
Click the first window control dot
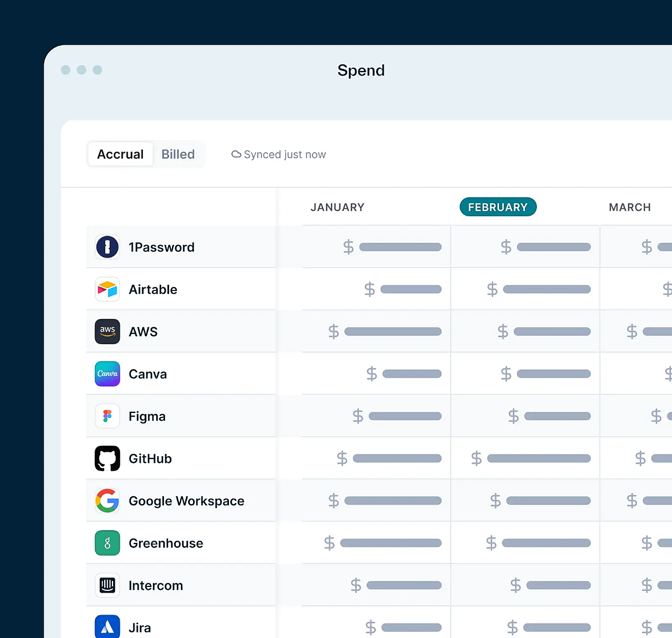pyautogui.click(x=66, y=70)
